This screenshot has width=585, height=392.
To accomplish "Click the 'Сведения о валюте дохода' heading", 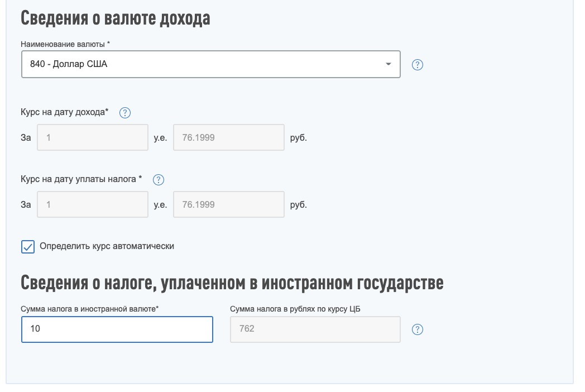I will tap(116, 18).
